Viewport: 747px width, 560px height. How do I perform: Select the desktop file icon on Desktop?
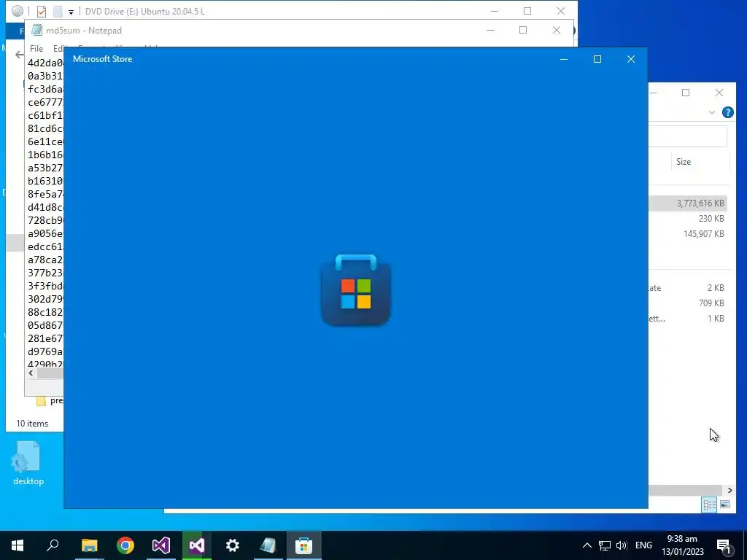(28, 462)
